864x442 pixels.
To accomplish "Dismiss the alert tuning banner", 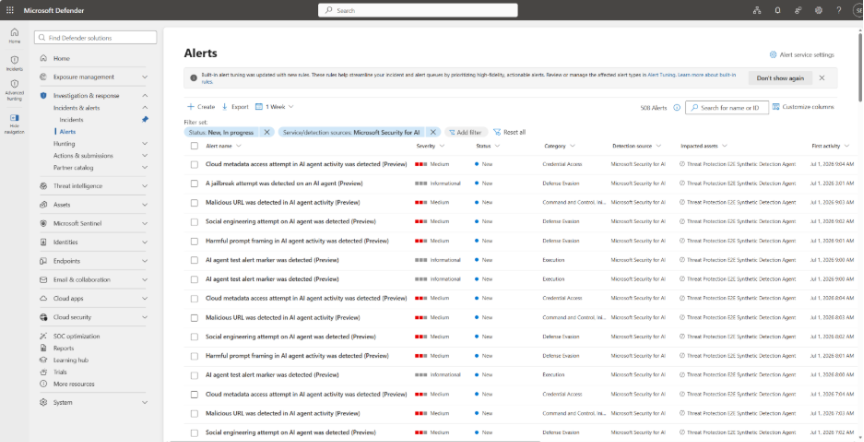I will [x=822, y=78].
